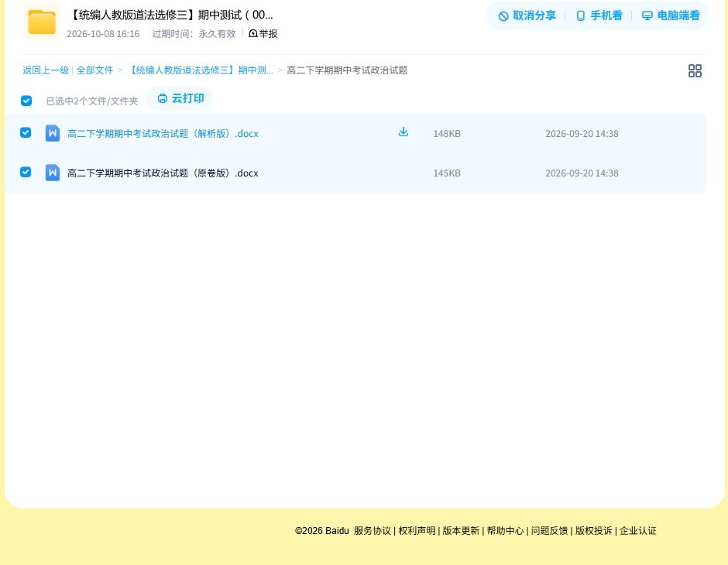728x565 pixels.
Task: Click the 145KB file size text
Action: coord(447,173)
